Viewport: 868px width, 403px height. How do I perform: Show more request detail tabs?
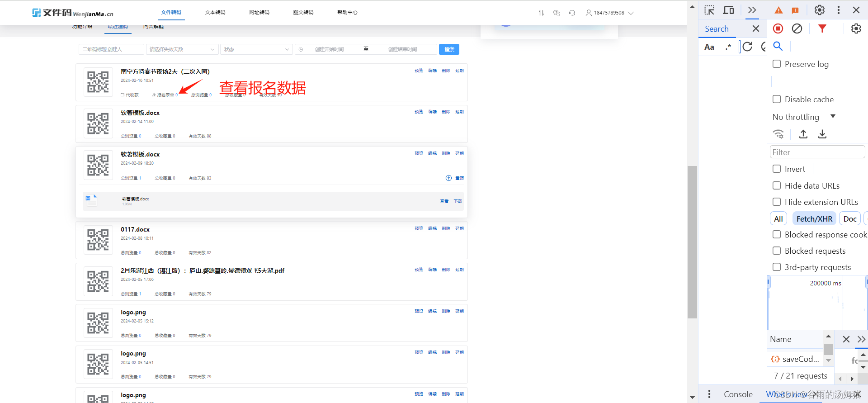861,339
